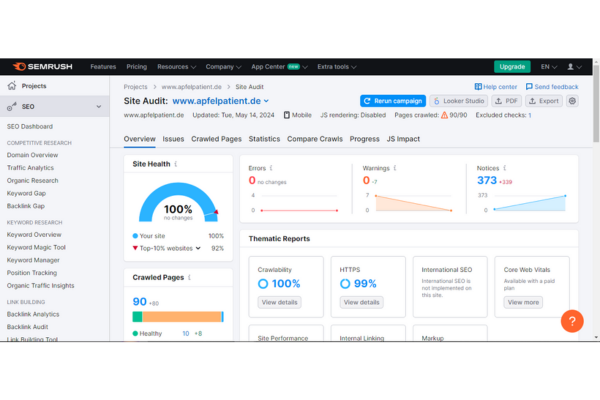Click the Site Health info icon
This screenshot has height=400, width=600.
click(x=176, y=163)
